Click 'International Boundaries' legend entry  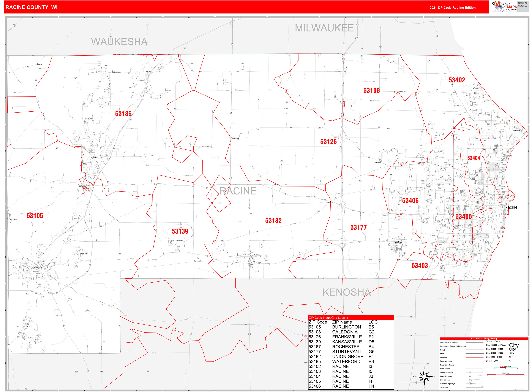click(449, 342)
